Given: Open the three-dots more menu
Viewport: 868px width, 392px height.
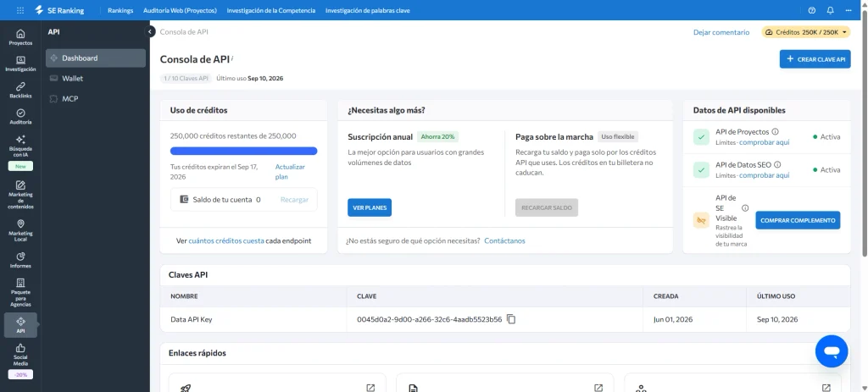Looking at the screenshot, I should (x=849, y=10).
